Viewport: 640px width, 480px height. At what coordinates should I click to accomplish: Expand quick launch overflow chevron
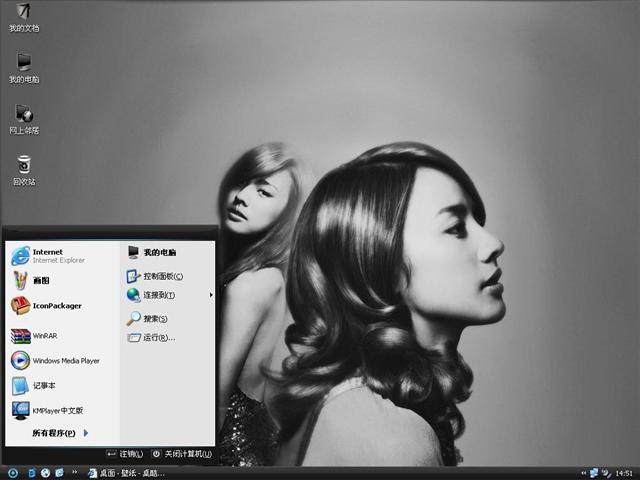(x=75, y=472)
